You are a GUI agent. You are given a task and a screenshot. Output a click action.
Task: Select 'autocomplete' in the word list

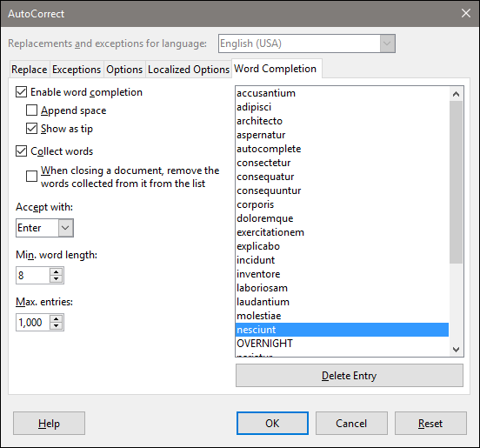[342, 149]
